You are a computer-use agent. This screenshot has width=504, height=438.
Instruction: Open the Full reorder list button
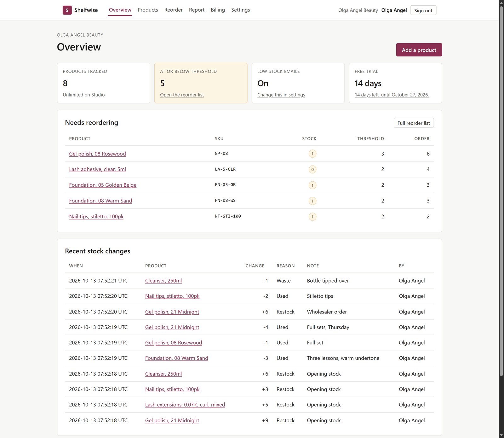pos(414,123)
